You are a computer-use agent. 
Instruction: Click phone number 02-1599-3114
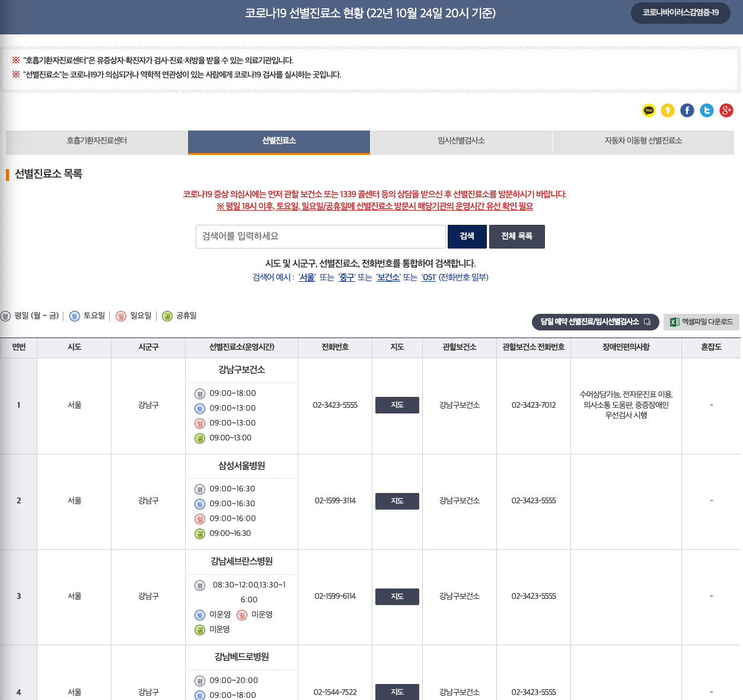[x=335, y=501]
